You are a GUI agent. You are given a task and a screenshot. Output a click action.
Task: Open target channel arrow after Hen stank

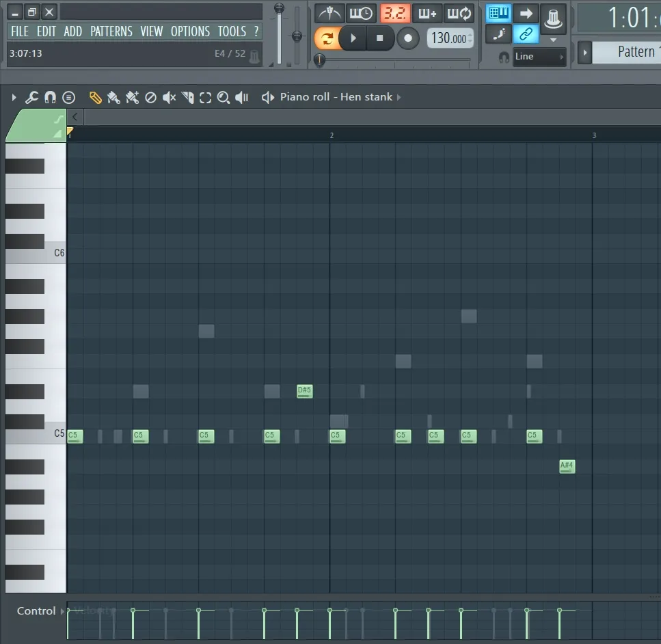[x=399, y=98]
